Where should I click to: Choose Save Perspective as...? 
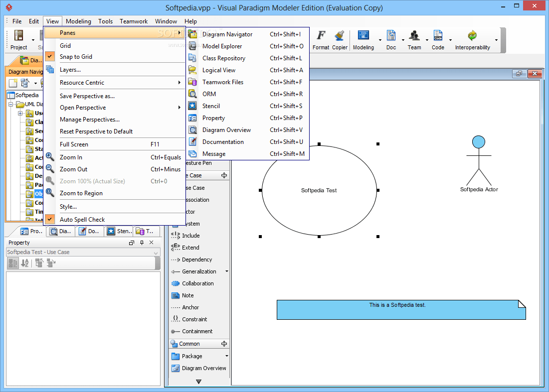[115, 96]
